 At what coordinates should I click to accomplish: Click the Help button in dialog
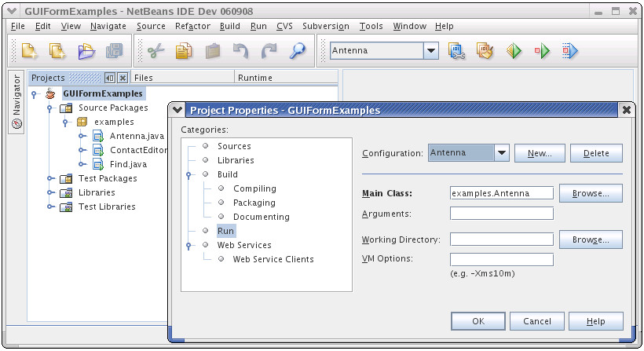[x=595, y=321]
